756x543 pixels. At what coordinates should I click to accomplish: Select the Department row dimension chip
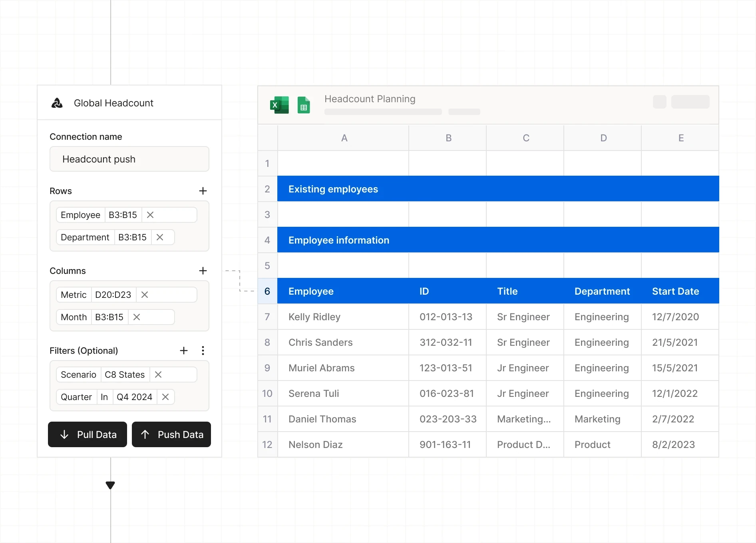point(85,237)
